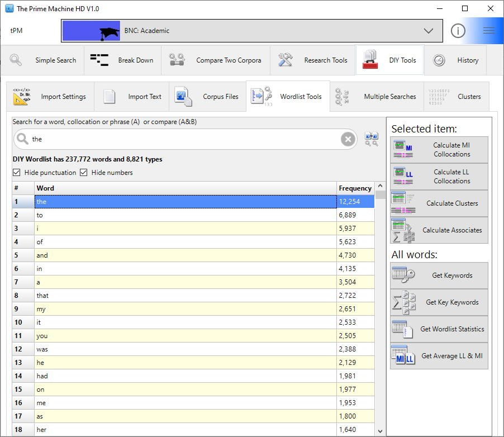Viewport: 504px width, 437px height.
Task: Click the Average LL & MI icon
Action: coord(403,355)
